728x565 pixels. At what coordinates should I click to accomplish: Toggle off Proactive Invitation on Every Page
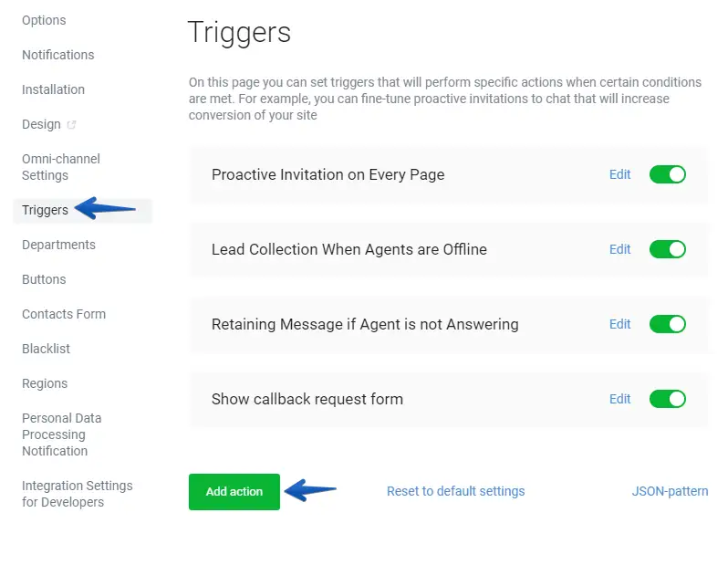tap(667, 174)
